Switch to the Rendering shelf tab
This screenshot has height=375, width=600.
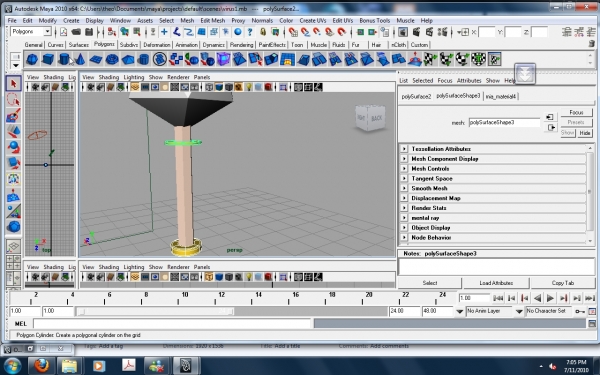[x=241, y=45]
